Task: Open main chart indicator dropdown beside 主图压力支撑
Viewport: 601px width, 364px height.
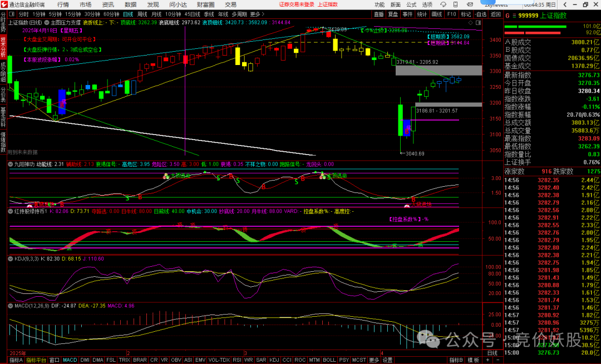Action: (47, 23)
